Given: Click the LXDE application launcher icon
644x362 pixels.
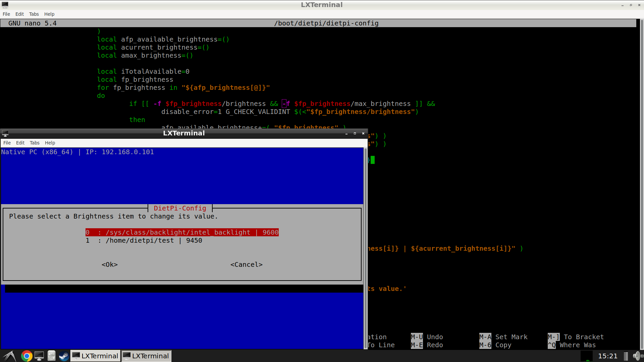Looking at the screenshot, I should [9, 356].
